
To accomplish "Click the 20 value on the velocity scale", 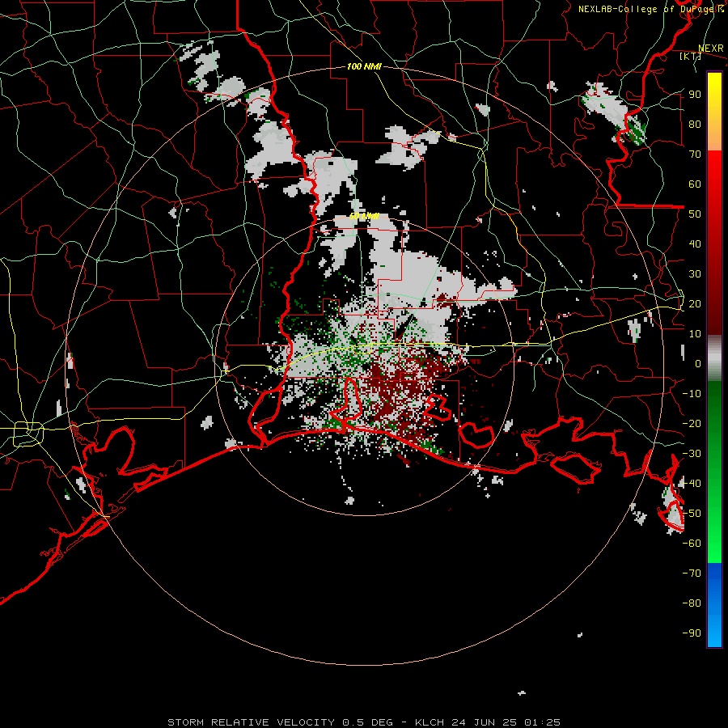I will tap(695, 303).
